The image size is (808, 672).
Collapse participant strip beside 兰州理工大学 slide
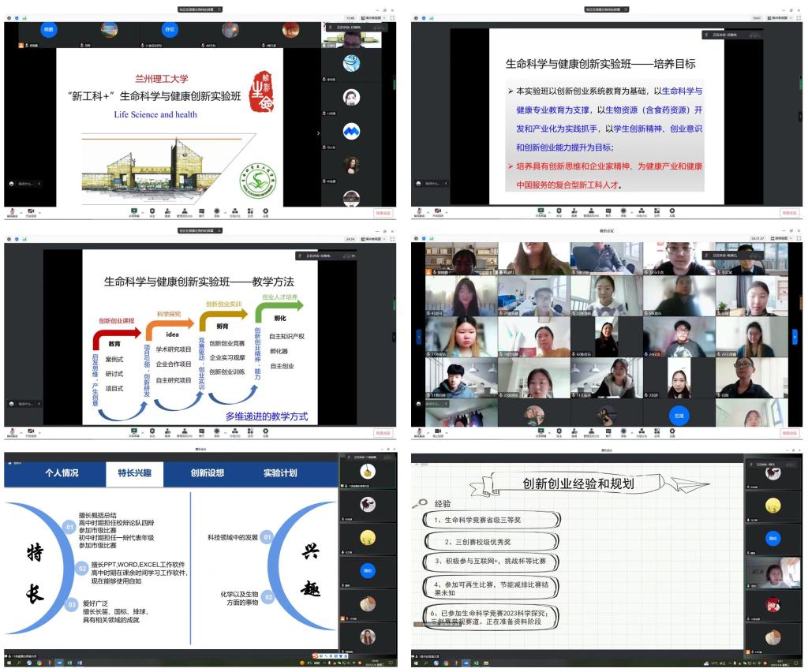tap(319, 133)
